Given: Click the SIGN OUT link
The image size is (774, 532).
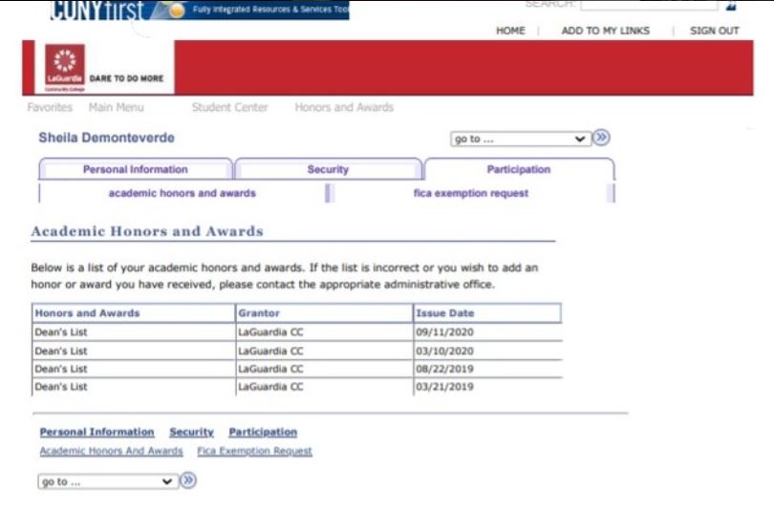Looking at the screenshot, I should coord(714,31).
